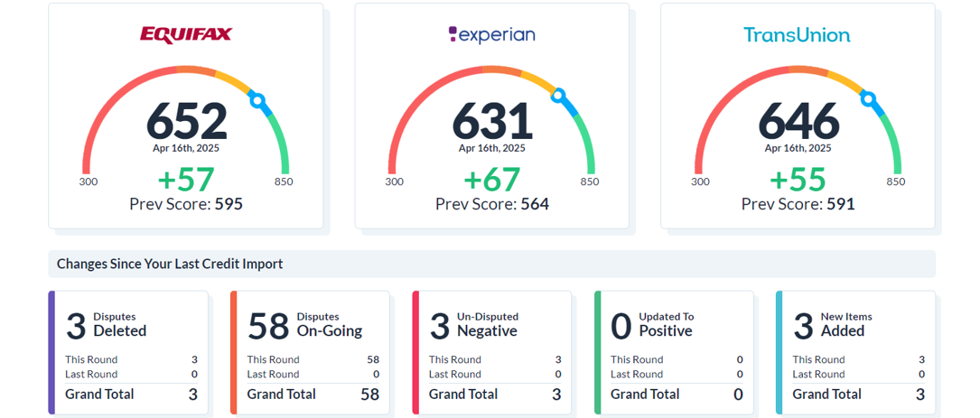Click the Equifax gauge marker circle
The height and width of the screenshot is (418, 980).
coord(257,98)
